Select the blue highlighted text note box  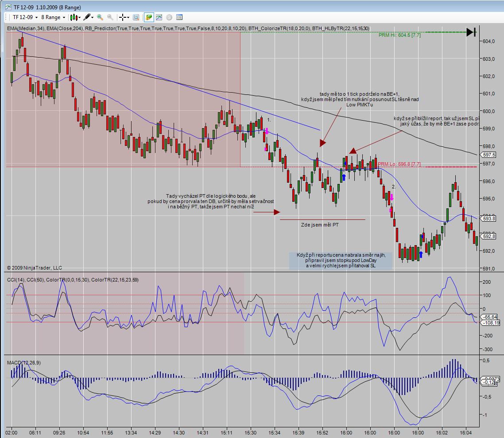point(341,261)
